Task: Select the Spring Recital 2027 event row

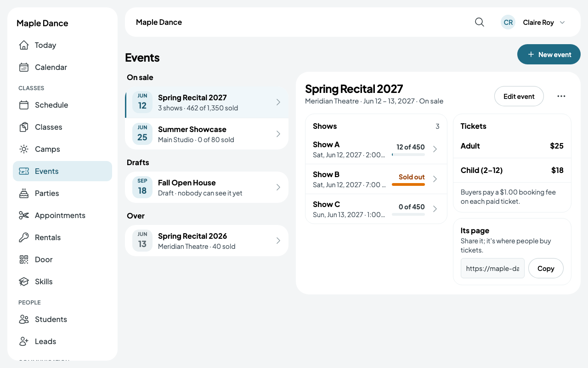Action: (x=207, y=102)
